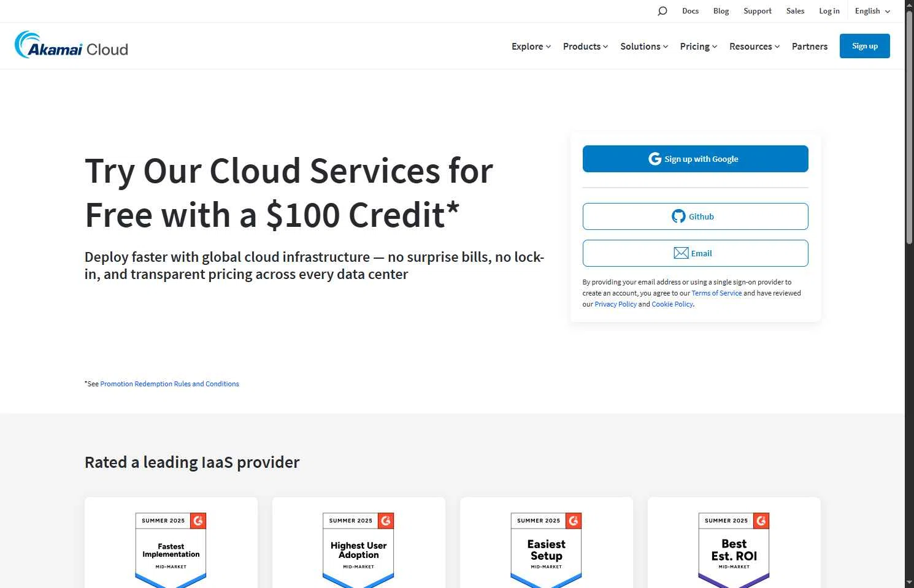
Task: Click the Google G icon
Action: [655, 159]
